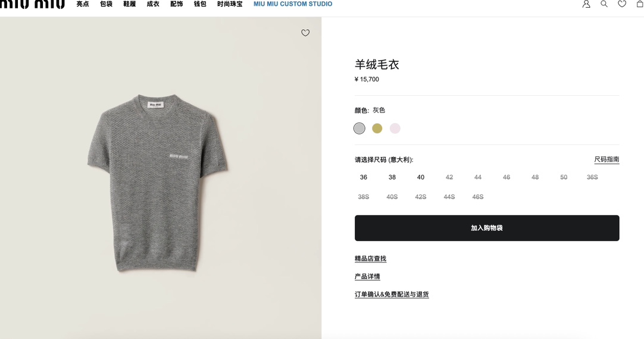Open MIU MIU CUSTOM STUDIO menu item
Screen dimensions: 644x339
tap(293, 4)
